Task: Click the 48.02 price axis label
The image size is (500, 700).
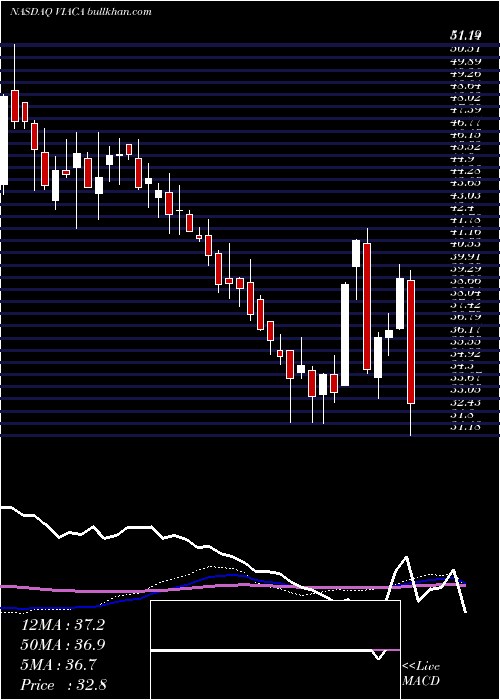Action: [x=464, y=98]
